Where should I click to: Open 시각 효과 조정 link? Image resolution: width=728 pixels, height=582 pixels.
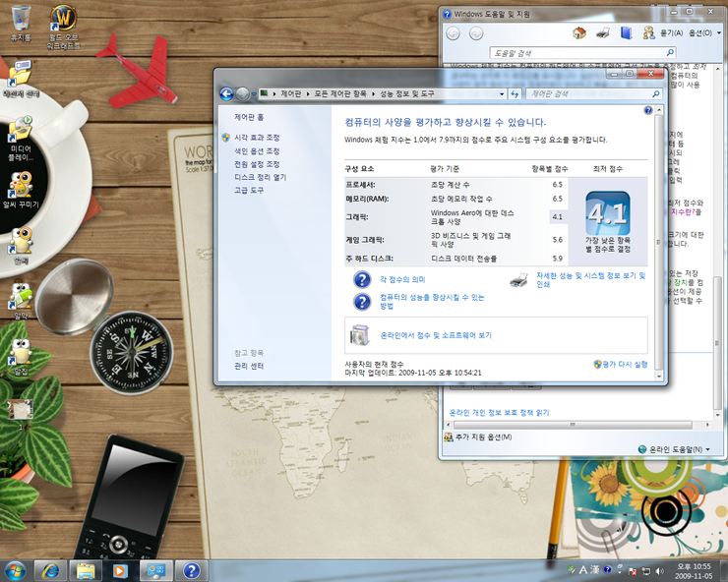pos(257,138)
